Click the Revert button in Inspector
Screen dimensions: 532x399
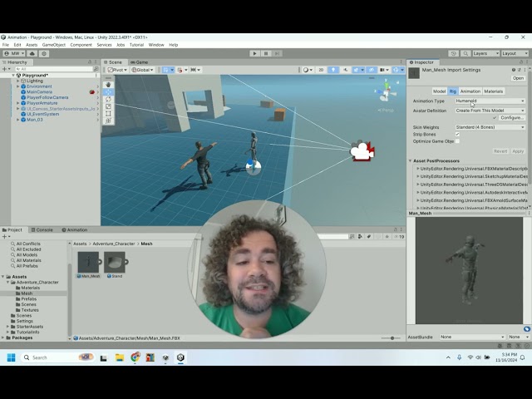click(x=500, y=151)
